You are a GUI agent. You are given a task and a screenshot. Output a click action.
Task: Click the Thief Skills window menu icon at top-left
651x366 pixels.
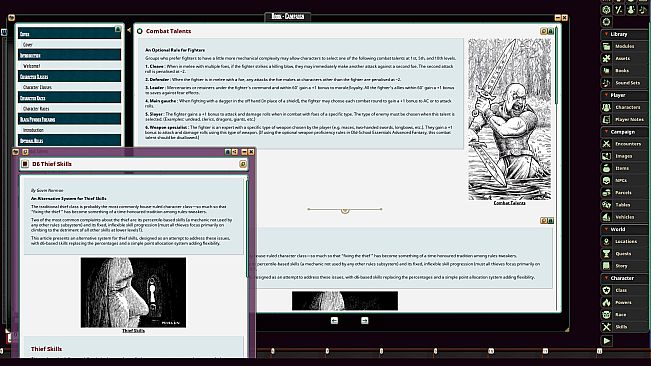point(16,152)
